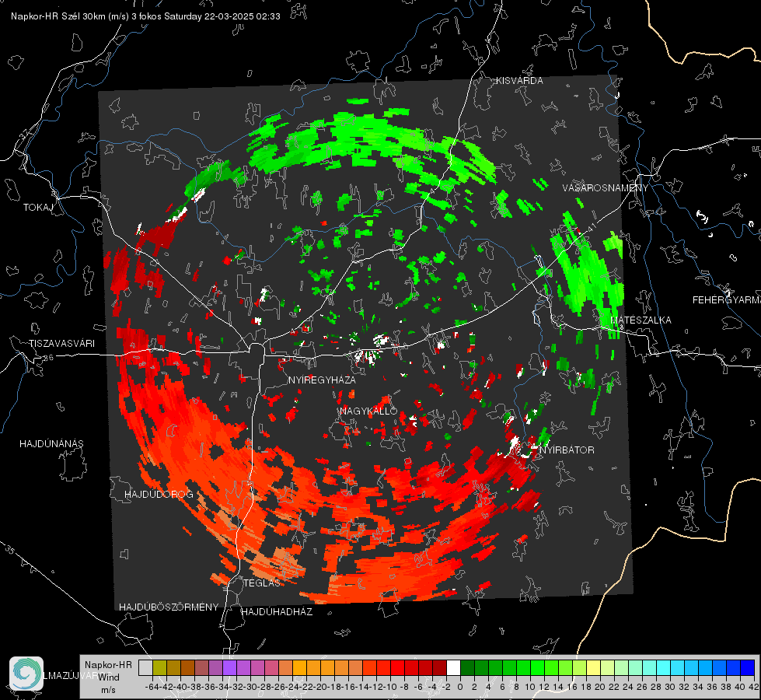
Task: Pick the dark green swatch between 0 and 2
Action: coord(467,667)
